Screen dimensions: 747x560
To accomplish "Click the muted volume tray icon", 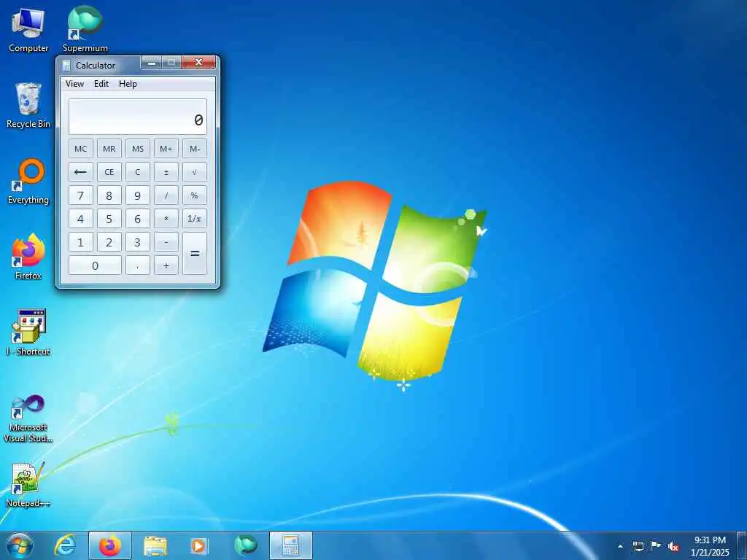I will 673,546.
